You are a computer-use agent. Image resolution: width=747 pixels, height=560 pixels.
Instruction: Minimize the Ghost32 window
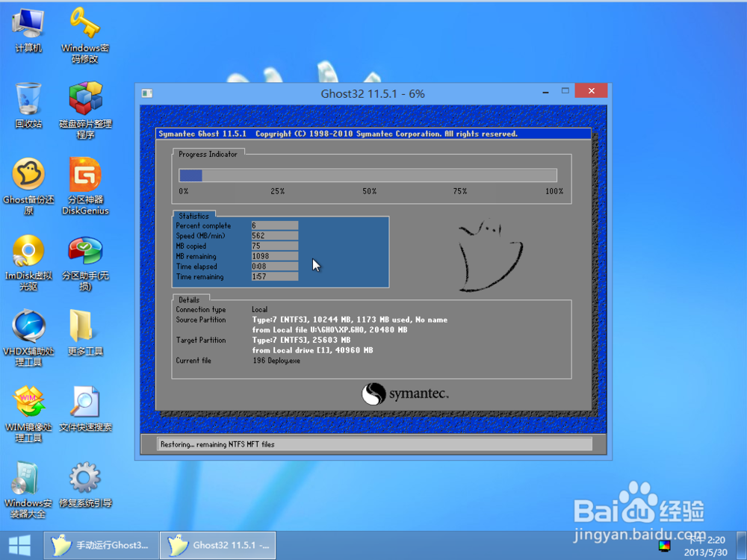pyautogui.click(x=545, y=91)
